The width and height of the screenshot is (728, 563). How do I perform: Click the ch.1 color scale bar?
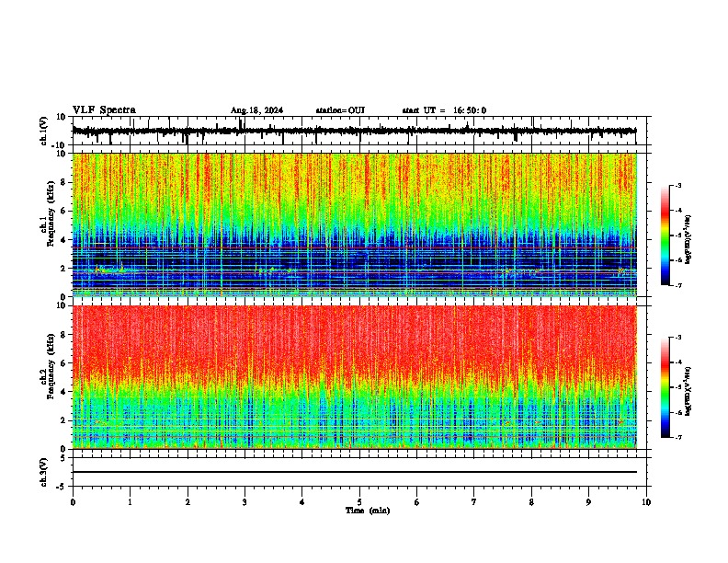coord(665,236)
